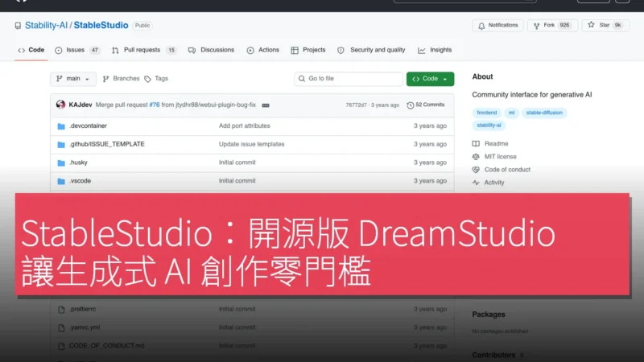
Task: View the Insights tab
Action: [435, 50]
